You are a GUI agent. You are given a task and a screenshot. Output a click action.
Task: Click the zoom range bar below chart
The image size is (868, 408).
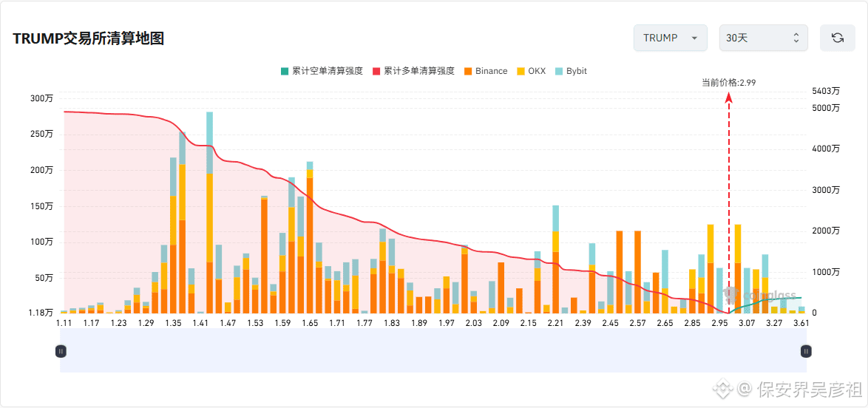pos(433,350)
